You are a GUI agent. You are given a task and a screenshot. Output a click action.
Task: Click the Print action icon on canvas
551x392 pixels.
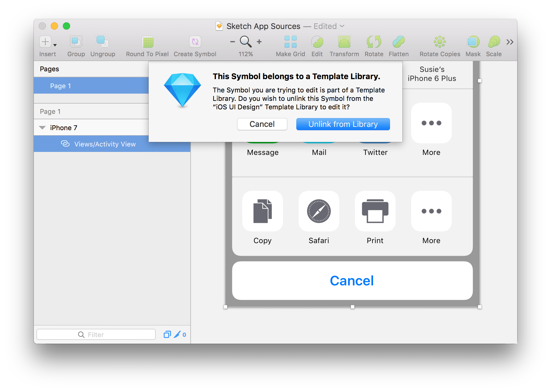pyautogui.click(x=375, y=211)
